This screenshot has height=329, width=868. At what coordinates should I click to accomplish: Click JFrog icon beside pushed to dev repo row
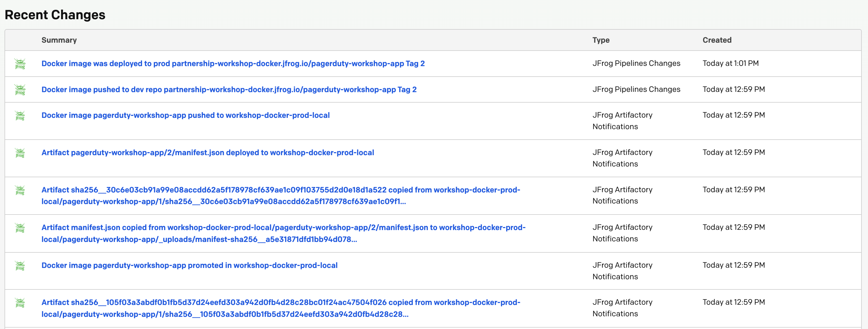[x=20, y=90]
